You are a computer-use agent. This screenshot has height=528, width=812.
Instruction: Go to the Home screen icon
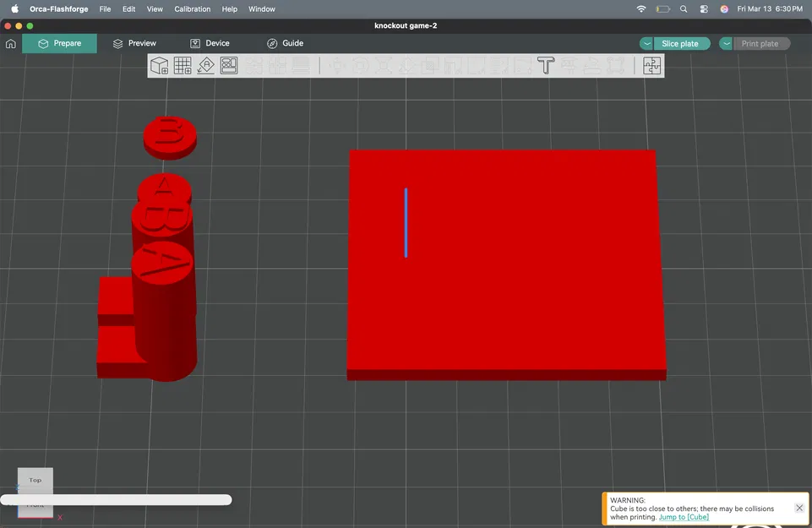[11, 43]
